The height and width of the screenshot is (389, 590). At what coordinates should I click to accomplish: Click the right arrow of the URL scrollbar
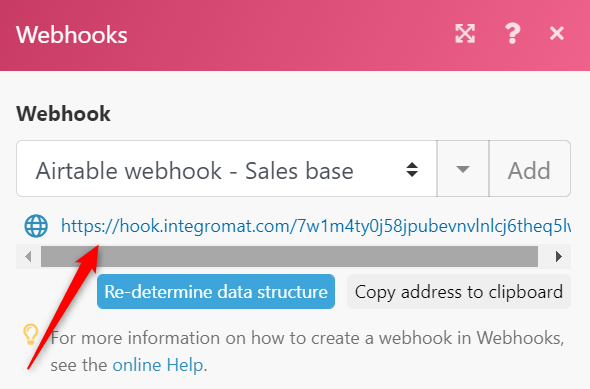(559, 257)
